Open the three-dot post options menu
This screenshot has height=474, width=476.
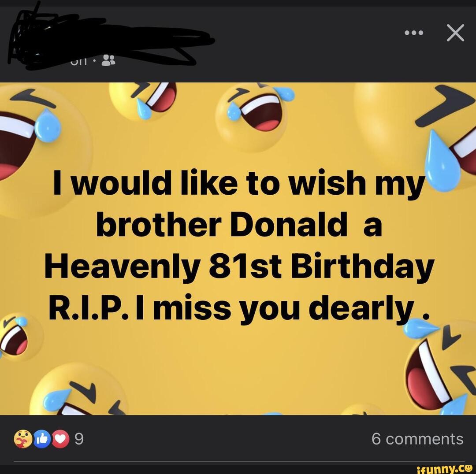pos(414,33)
